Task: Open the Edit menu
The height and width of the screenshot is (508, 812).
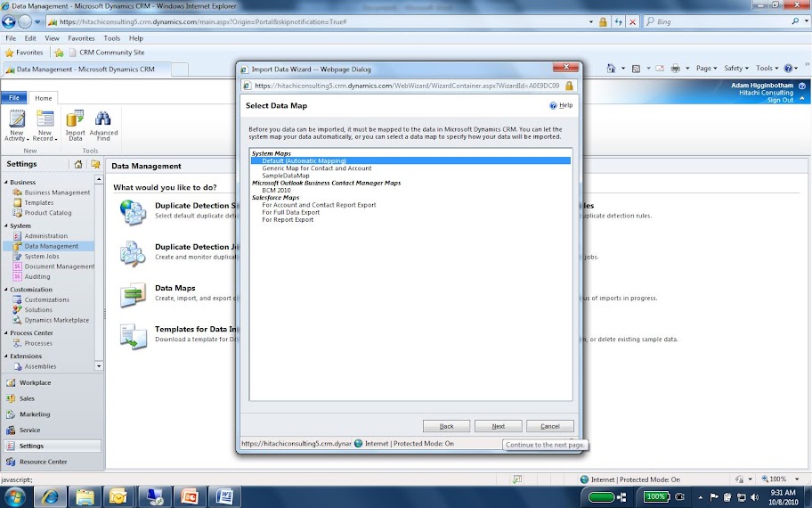Action: click(30, 38)
